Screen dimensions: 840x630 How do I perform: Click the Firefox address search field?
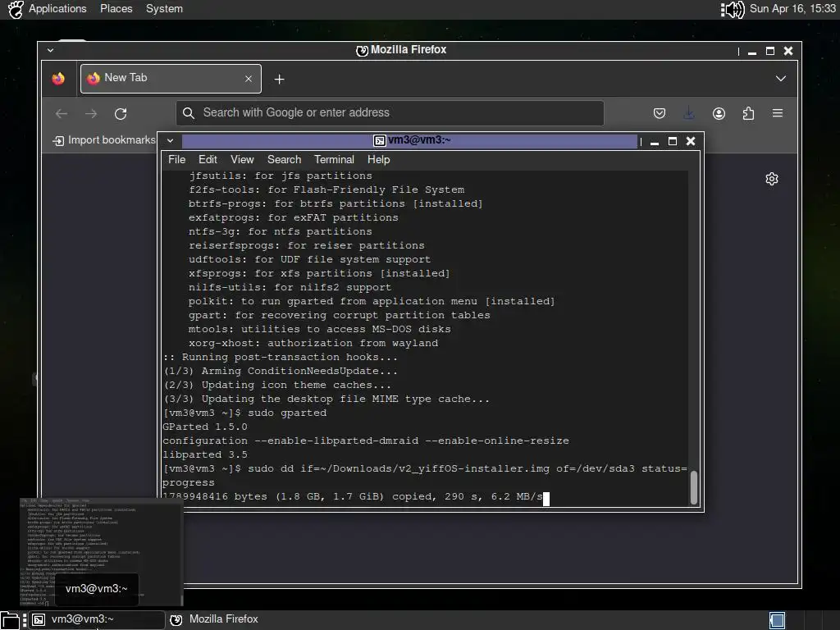390,113
